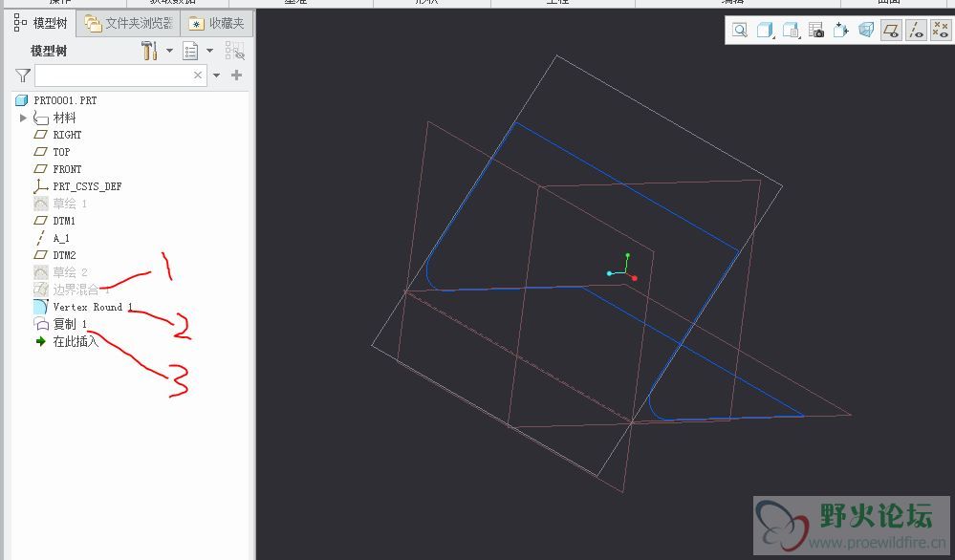Click the PRT_CSYS_DEF csys icon

[41, 186]
